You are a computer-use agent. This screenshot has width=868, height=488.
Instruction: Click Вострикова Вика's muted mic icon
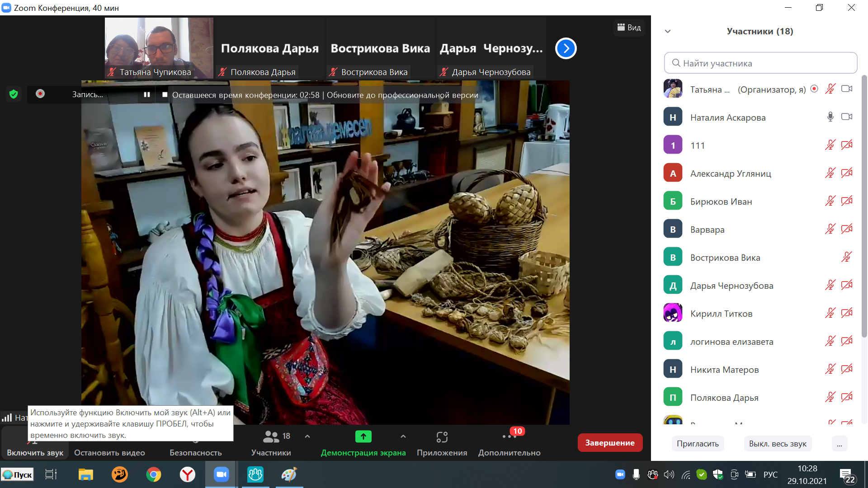tap(847, 257)
